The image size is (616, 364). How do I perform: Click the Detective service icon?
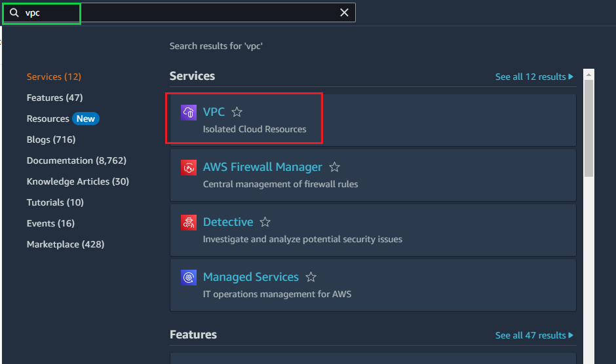pyautogui.click(x=189, y=222)
